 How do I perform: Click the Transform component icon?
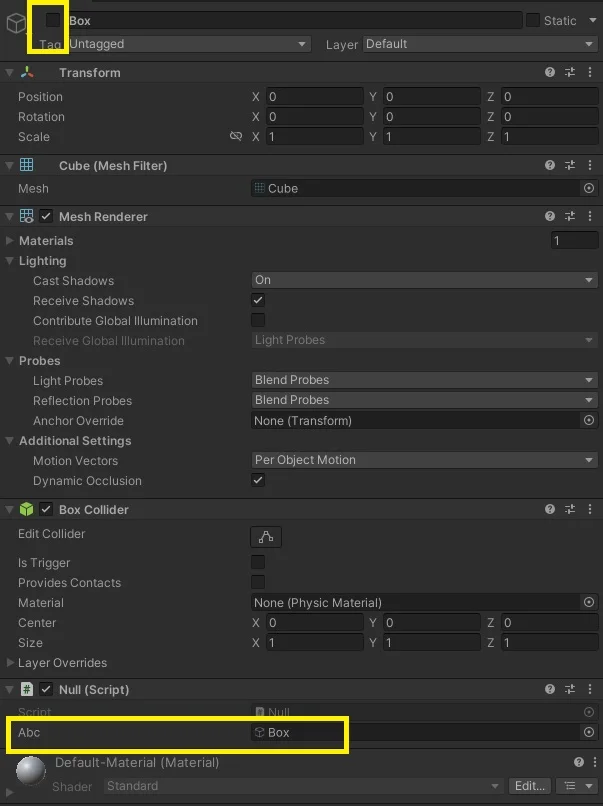[27, 72]
